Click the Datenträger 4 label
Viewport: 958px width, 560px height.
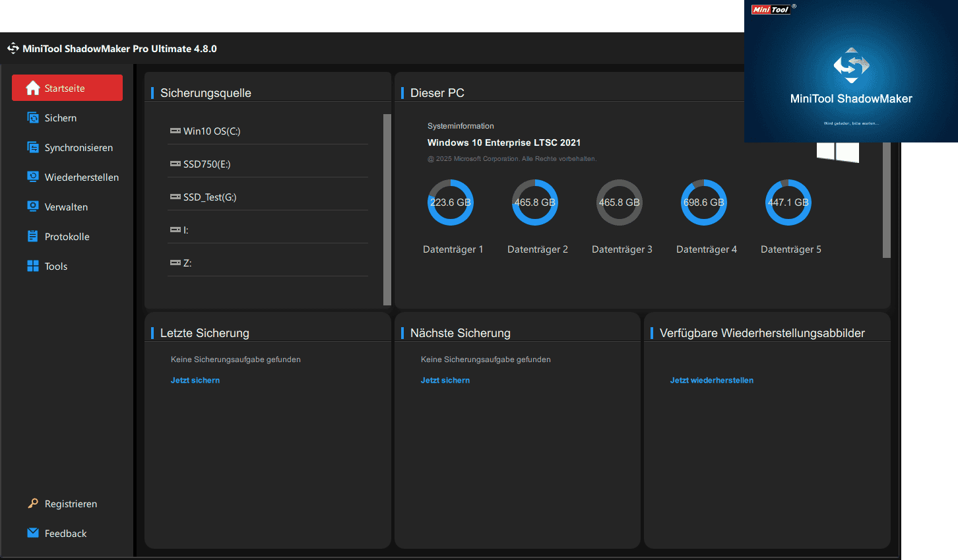pyautogui.click(x=707, y=249)
